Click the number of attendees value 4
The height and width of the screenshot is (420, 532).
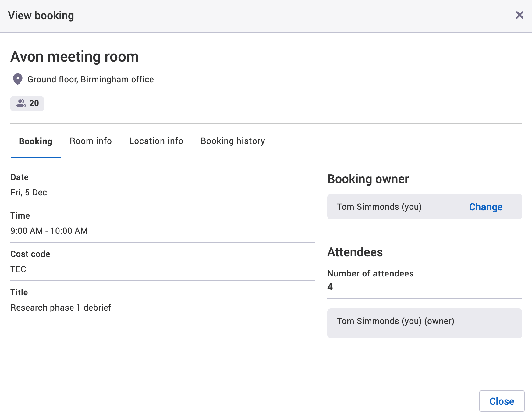pyautogui.click(x=330, y=287)
